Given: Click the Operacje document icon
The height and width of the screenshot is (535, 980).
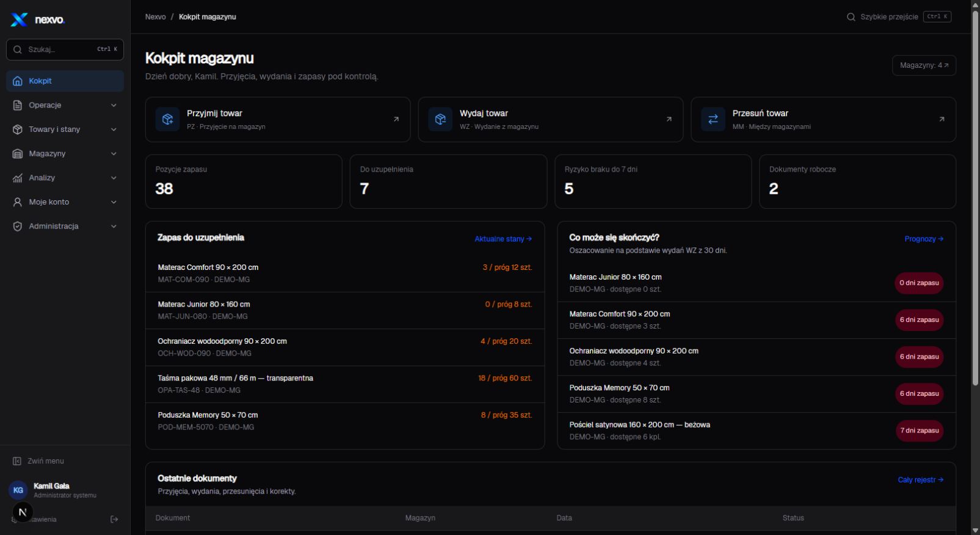Looking at the screenshot, I should [18, 105].
